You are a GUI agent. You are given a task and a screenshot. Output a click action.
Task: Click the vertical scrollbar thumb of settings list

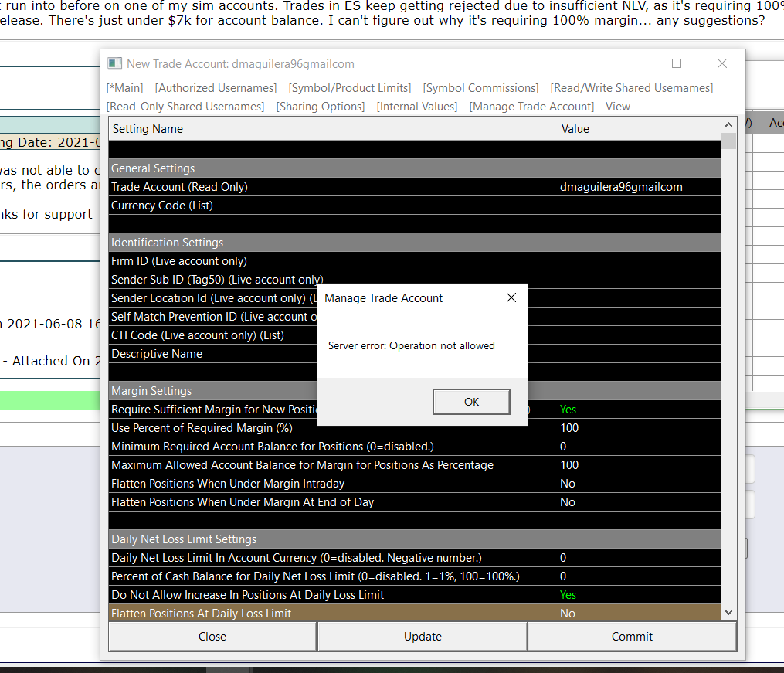[x=728, y=141]
